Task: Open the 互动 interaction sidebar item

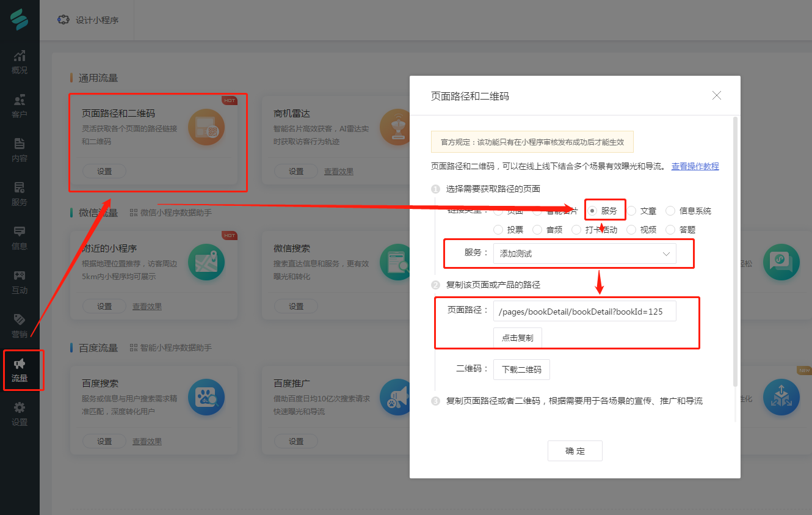Action: coord(20,282)
